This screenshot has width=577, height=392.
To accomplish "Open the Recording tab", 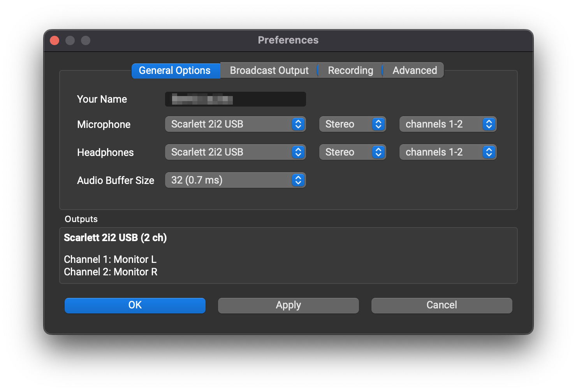I will click(x=350, y=70).
